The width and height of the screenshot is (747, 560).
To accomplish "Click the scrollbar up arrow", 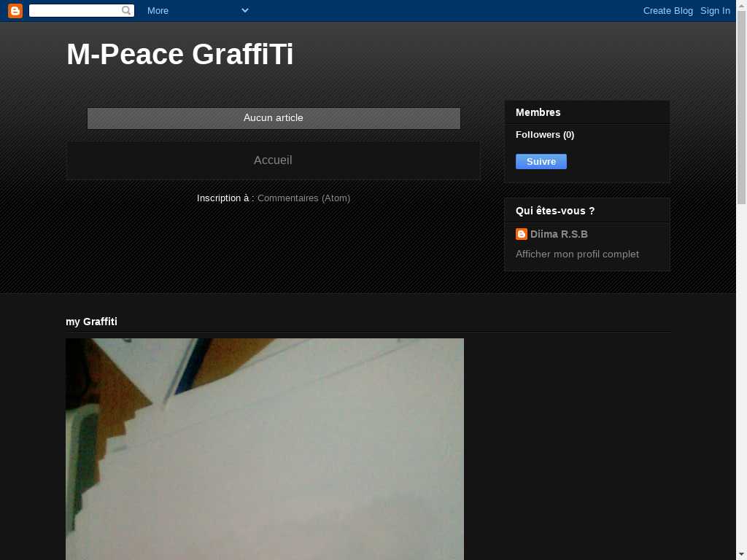I will click(x=741, y=5).
